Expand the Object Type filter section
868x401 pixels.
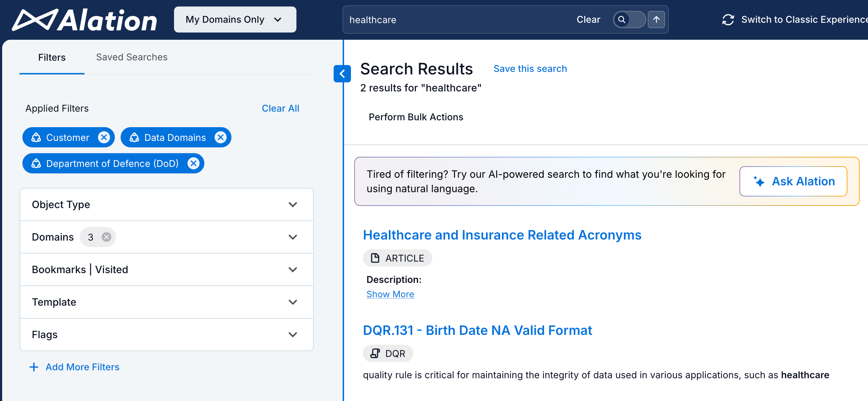point(293,204)
